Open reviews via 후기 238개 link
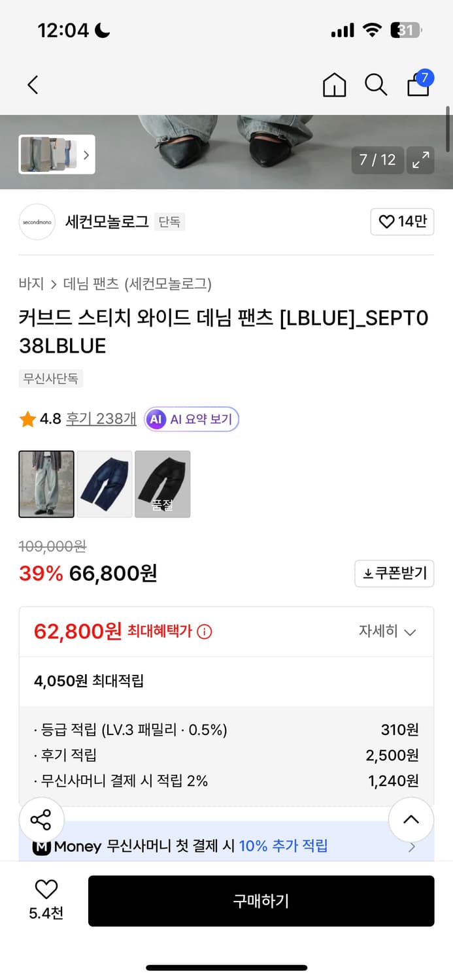The image size is (453, 980). click(100, 419)
